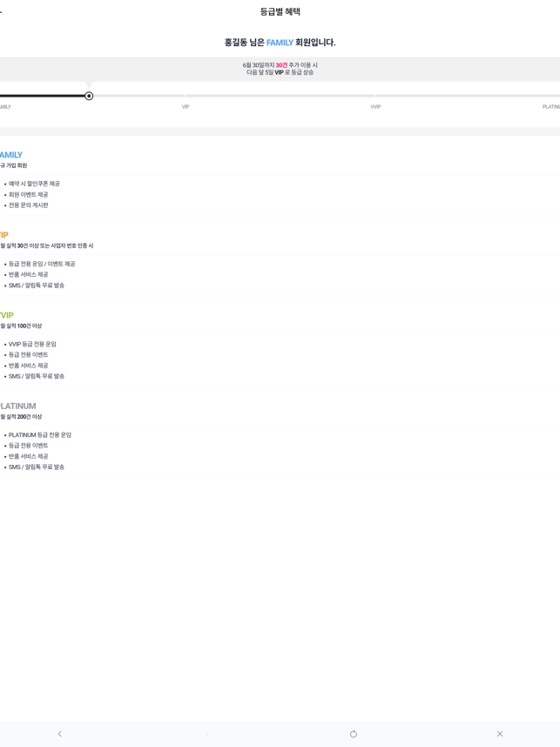
Task: Select the VVIP label on progress track
Action: click(375, 107)
